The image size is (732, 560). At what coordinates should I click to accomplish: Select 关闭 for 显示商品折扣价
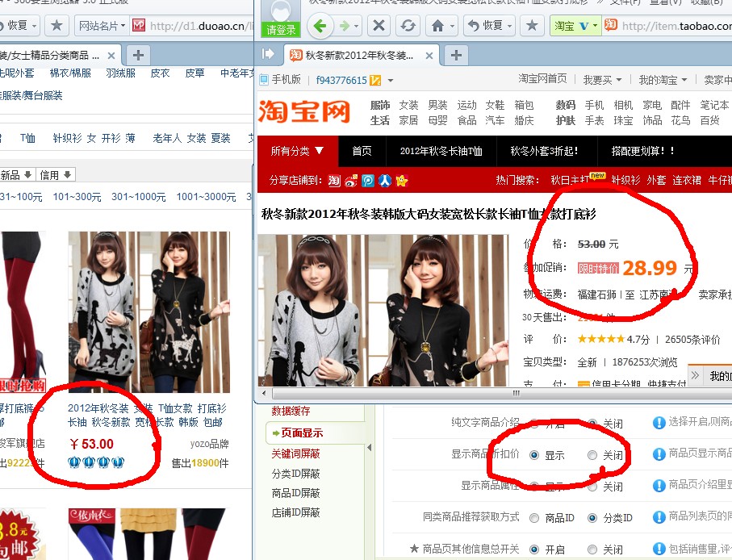tap(592, 455)
